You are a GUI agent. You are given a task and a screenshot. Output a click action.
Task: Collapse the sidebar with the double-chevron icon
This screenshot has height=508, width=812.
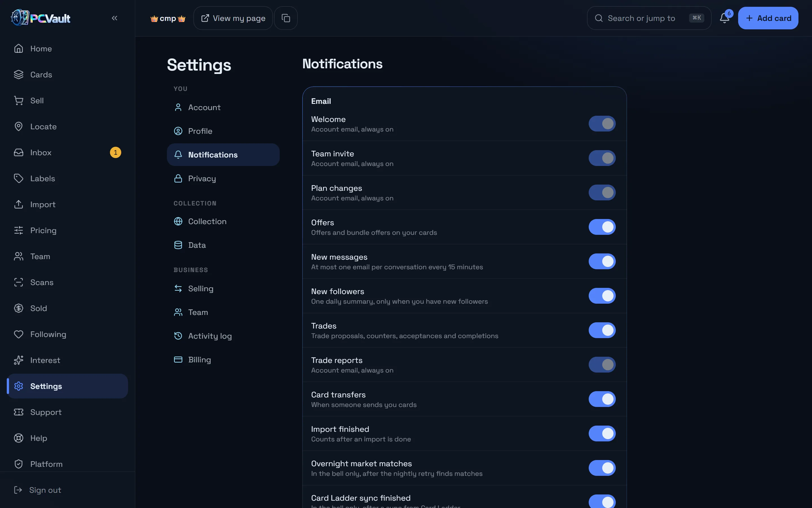(x=114, y=18)
